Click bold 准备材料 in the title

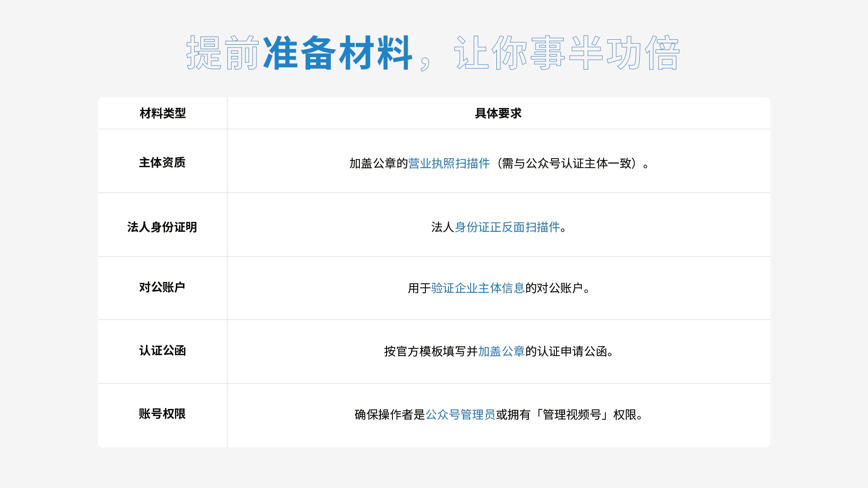click(x=337, y=53)
